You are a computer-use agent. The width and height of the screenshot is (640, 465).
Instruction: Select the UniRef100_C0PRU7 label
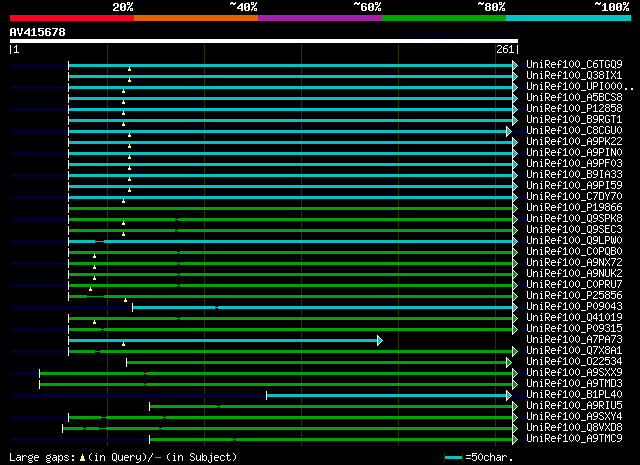(574, 285)
